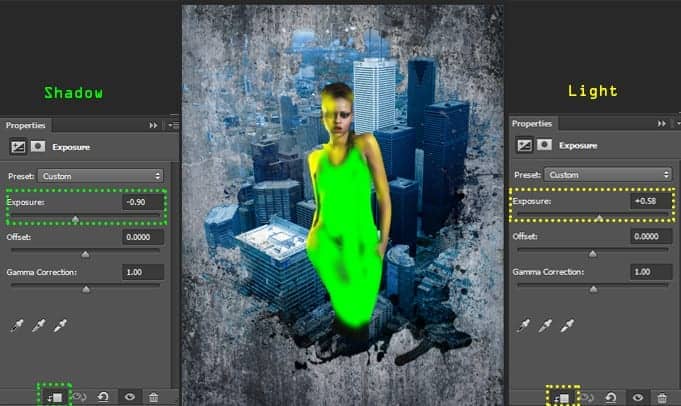Click Exposure value field showing -0.90
This screenshot has width=681, height=406.
point(143,202)
